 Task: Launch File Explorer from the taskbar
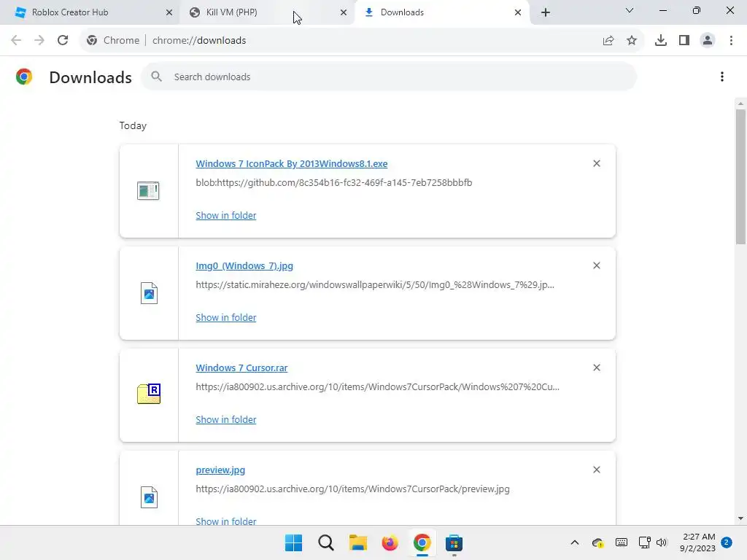click(x=357, y=542)
